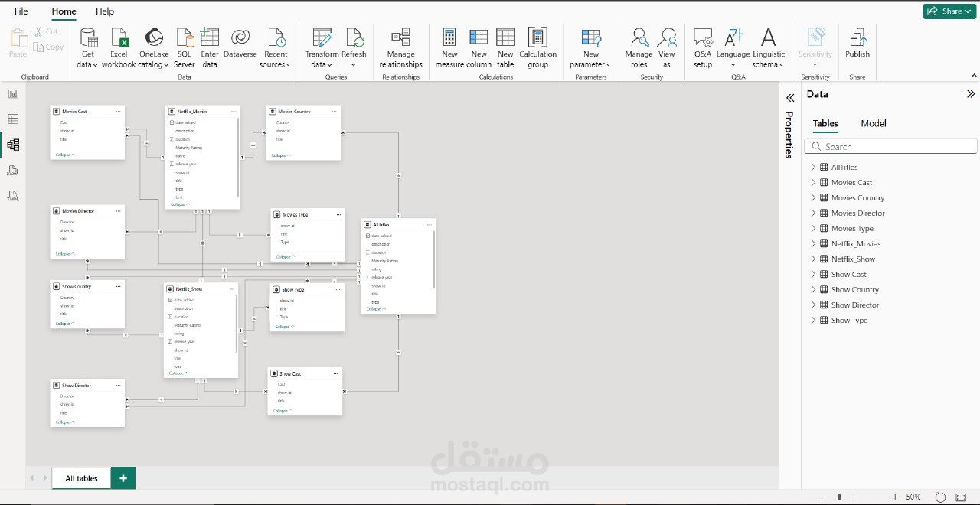Expand the Netflix_Movies table node
Screen dimensions: 980x505
coord(813,243)
